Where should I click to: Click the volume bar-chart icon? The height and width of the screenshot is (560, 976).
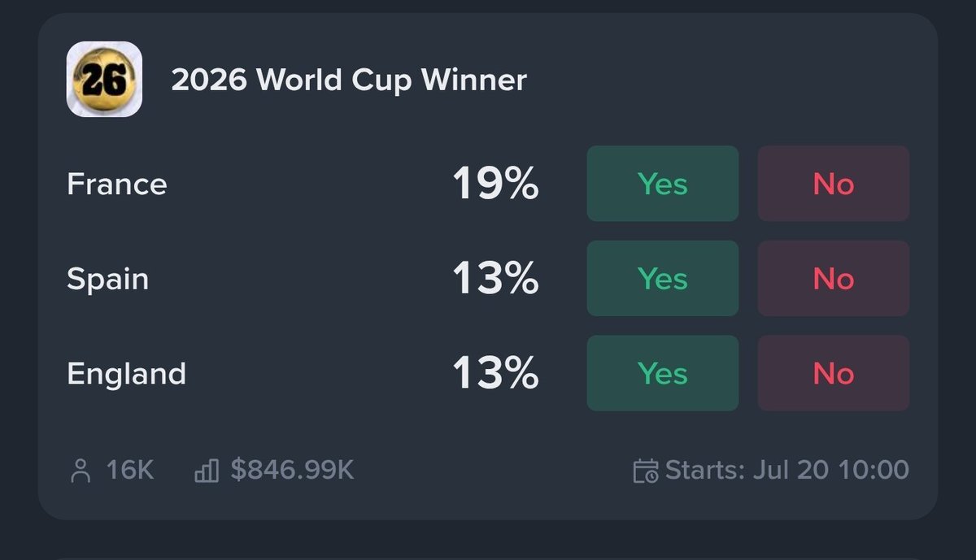click(x=207, y=471)
